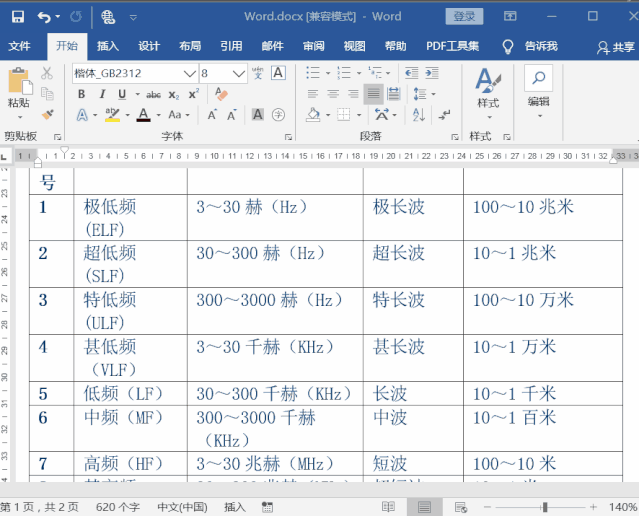Open the 插入 Insert tab

(x=108, y=46)
